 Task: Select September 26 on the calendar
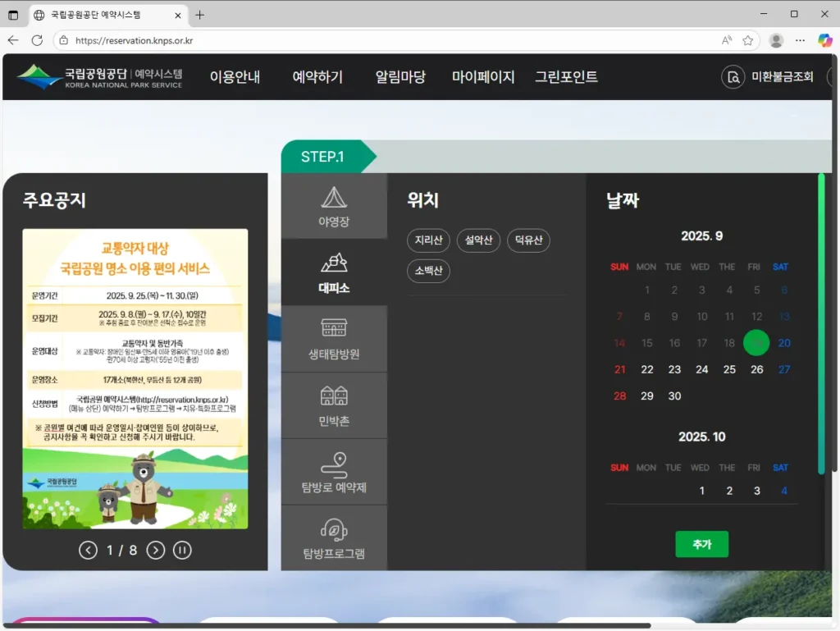click(756, 369)
